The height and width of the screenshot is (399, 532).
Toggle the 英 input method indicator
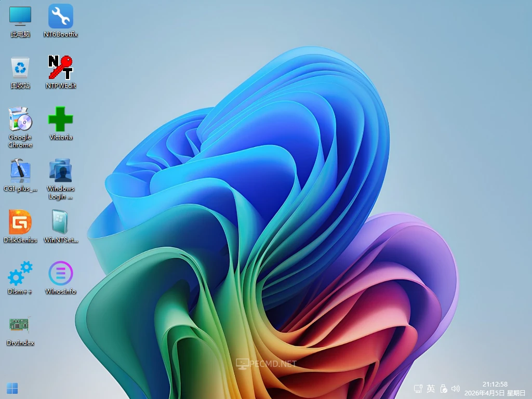point(431,389)
